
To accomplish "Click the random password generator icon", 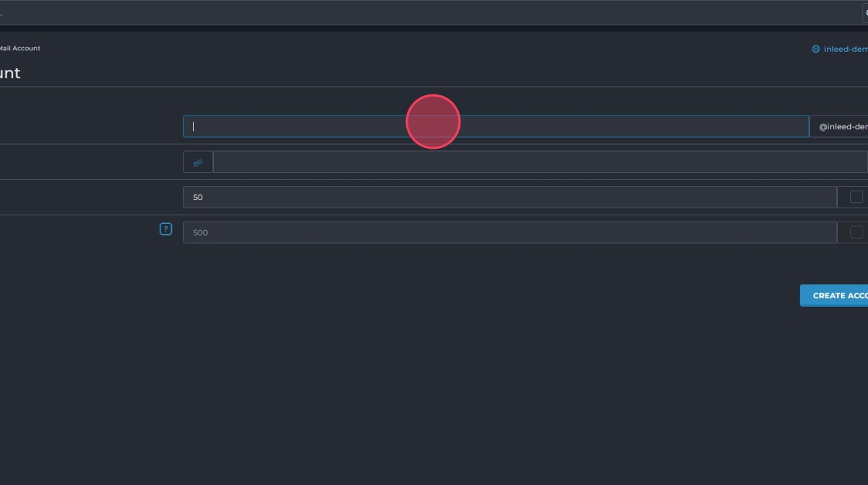I will coord(198,162).
